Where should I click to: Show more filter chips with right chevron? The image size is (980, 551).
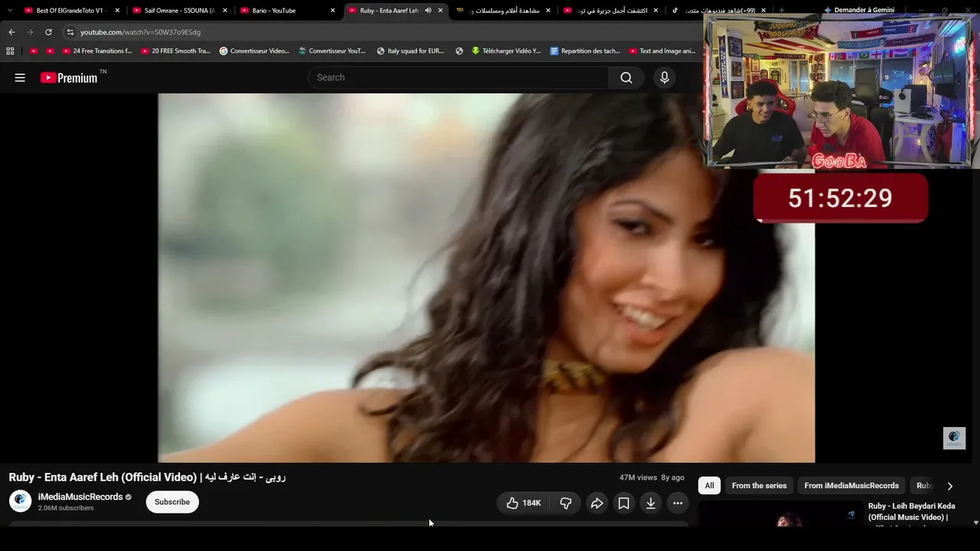click(950, 486)
